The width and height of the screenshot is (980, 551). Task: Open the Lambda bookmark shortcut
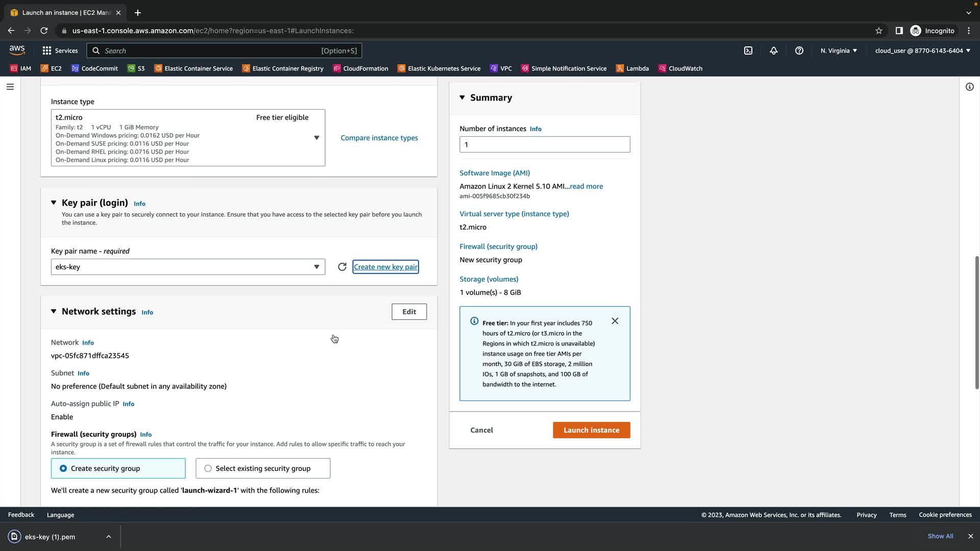pos(632,68)
